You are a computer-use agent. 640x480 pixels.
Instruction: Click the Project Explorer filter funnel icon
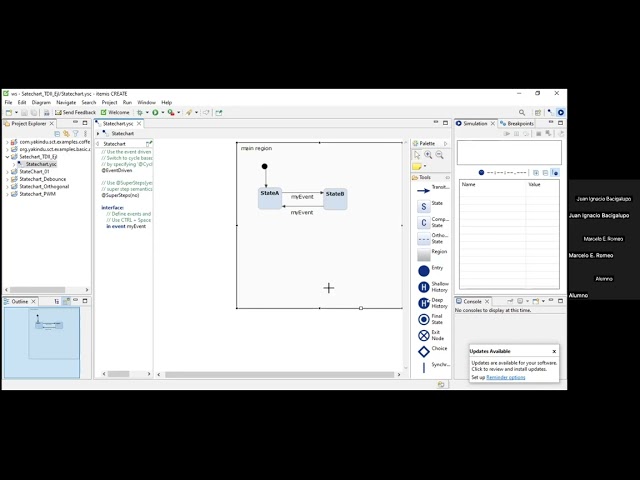76,134
